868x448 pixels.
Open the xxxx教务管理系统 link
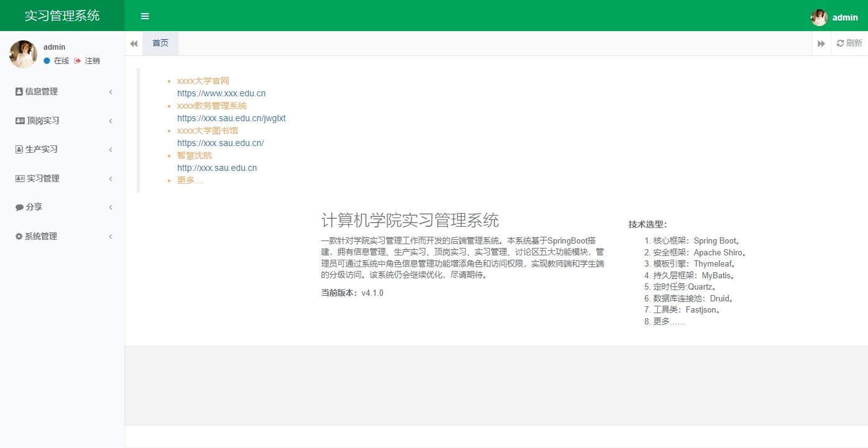click(x=212, y=106)
